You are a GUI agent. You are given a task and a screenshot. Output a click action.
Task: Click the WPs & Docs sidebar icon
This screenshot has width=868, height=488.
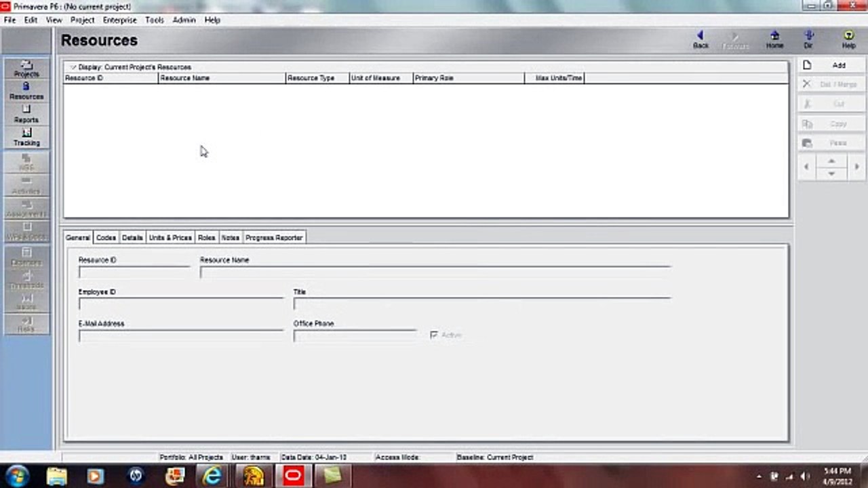coord(26,232)
